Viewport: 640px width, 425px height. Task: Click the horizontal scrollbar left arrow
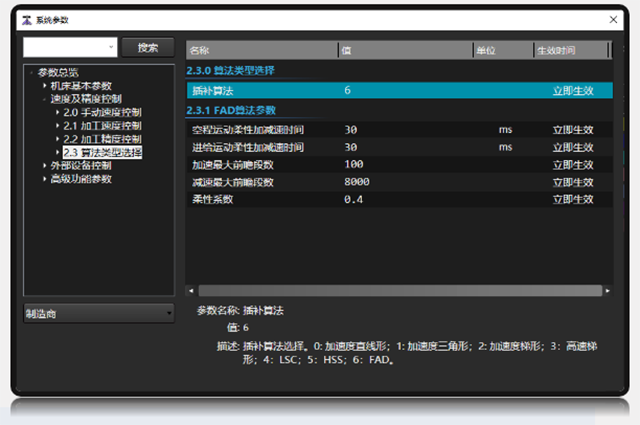click(x=191, y=290)
